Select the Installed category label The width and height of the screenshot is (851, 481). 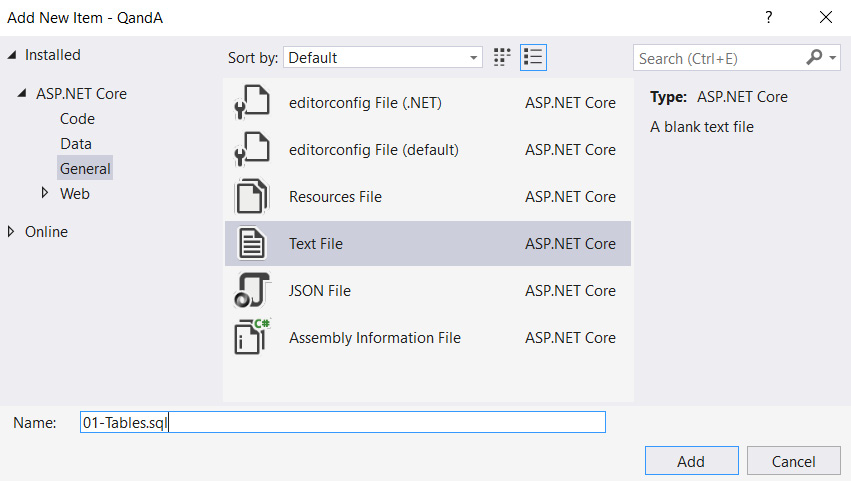point(53,55)
